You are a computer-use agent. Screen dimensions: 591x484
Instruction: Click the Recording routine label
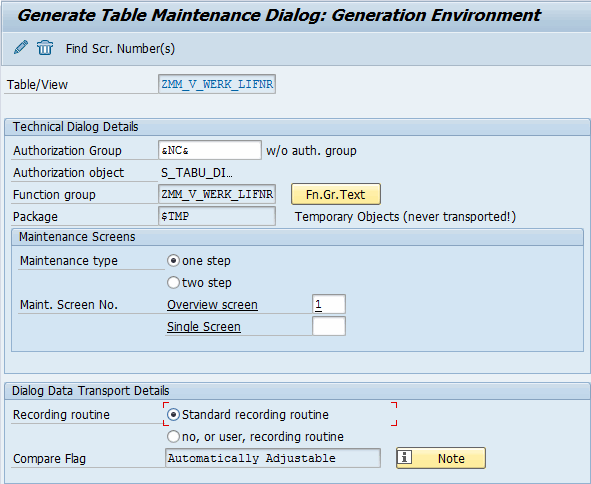click(x=61, y=415)
